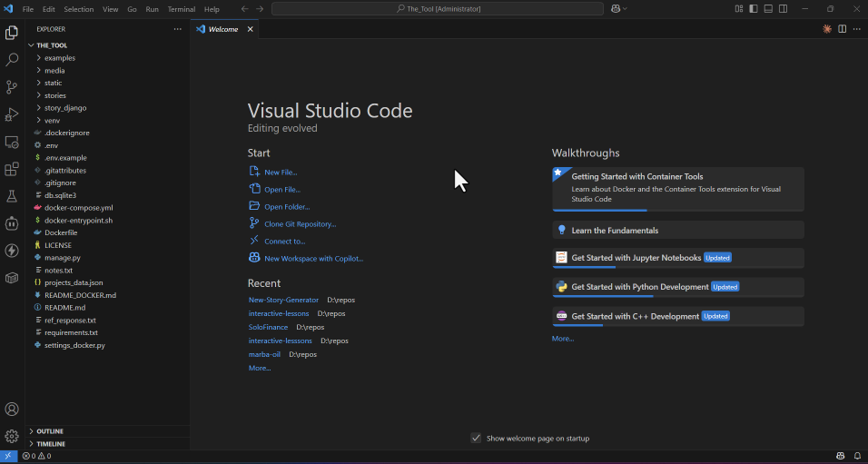Uncheck Show welcome page on startup
Screen dimensions: 868x464
(476, 439)
